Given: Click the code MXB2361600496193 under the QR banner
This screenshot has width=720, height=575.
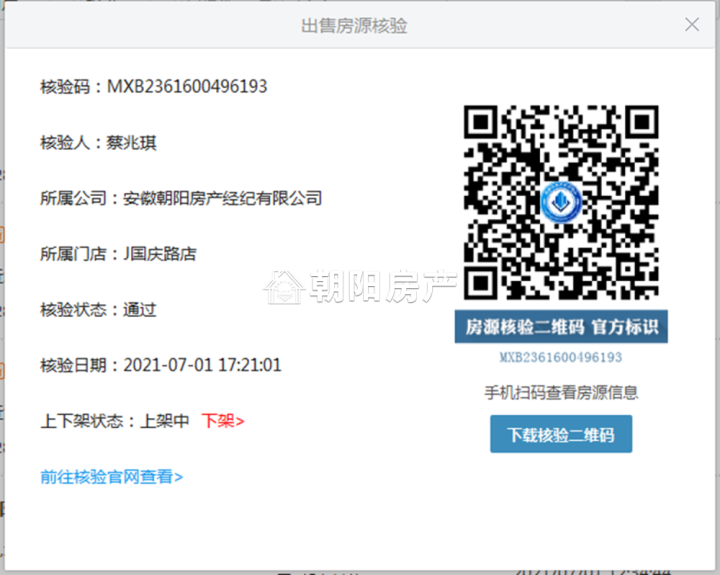Looking at the screenshot, I should tap(561, 357).
